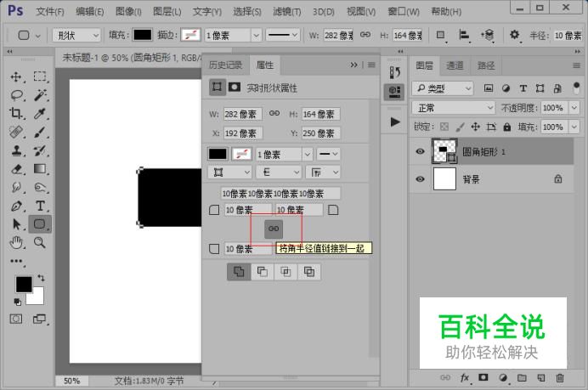Click the black foreground color swatch
Image resolution: width=588 pixels, height=390 pixels.
coord(24,284)
